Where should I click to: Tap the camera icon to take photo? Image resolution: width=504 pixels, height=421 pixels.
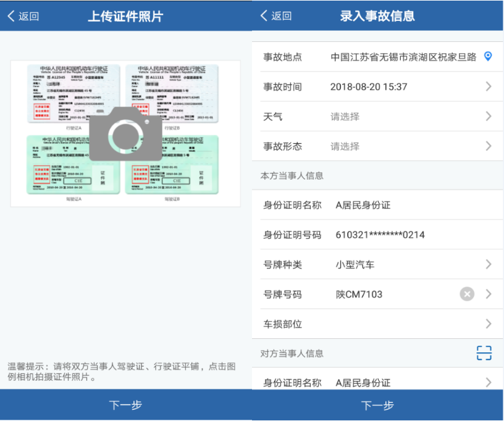click(x=125, y=131)
